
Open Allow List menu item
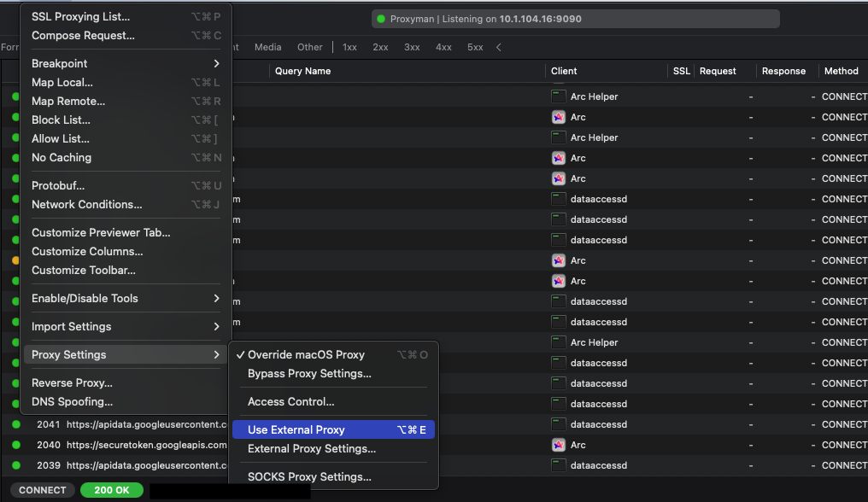pos(126,139)
